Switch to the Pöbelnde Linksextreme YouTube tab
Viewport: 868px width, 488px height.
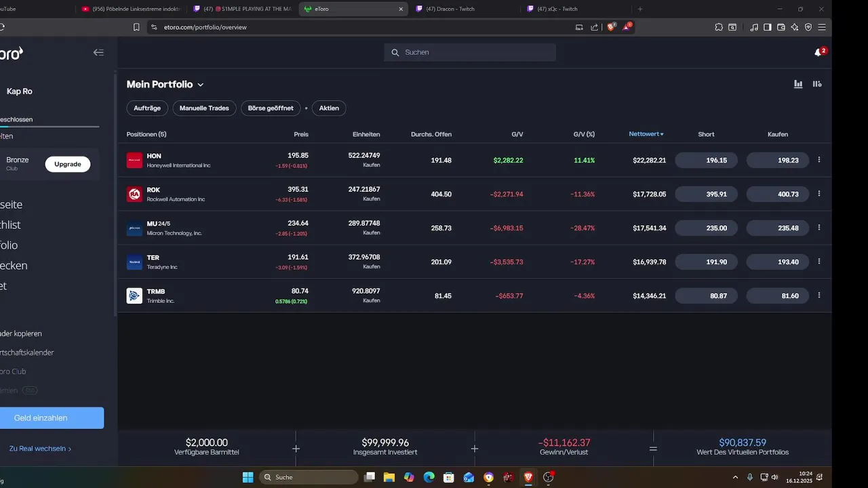pyautogui.click(x=131, y=9)
